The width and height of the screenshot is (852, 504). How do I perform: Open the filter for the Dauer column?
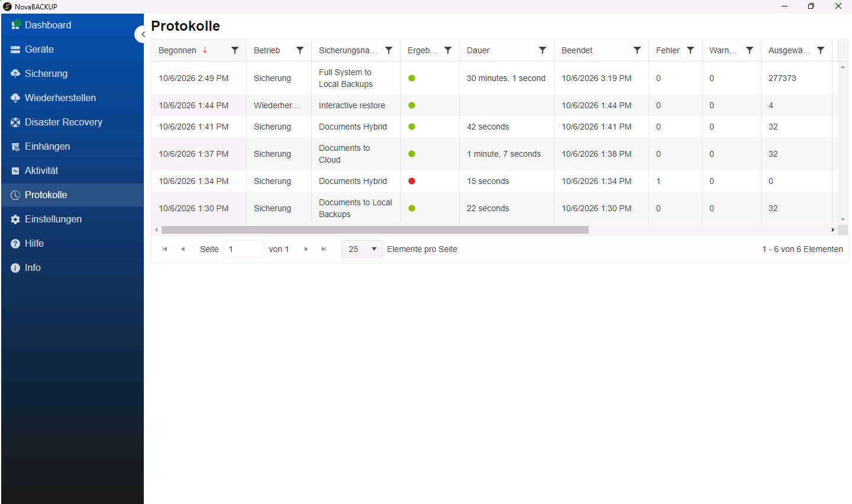[543, 50]
